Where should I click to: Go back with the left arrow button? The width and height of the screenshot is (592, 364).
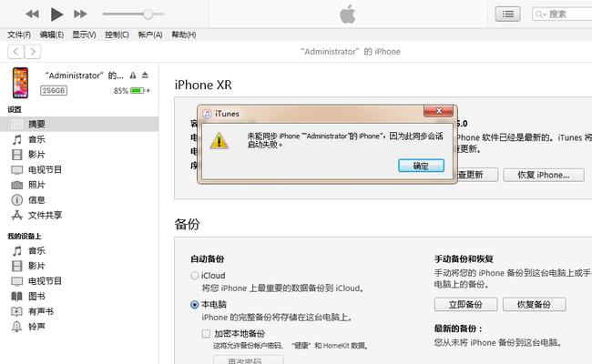(x=15, y=51)
